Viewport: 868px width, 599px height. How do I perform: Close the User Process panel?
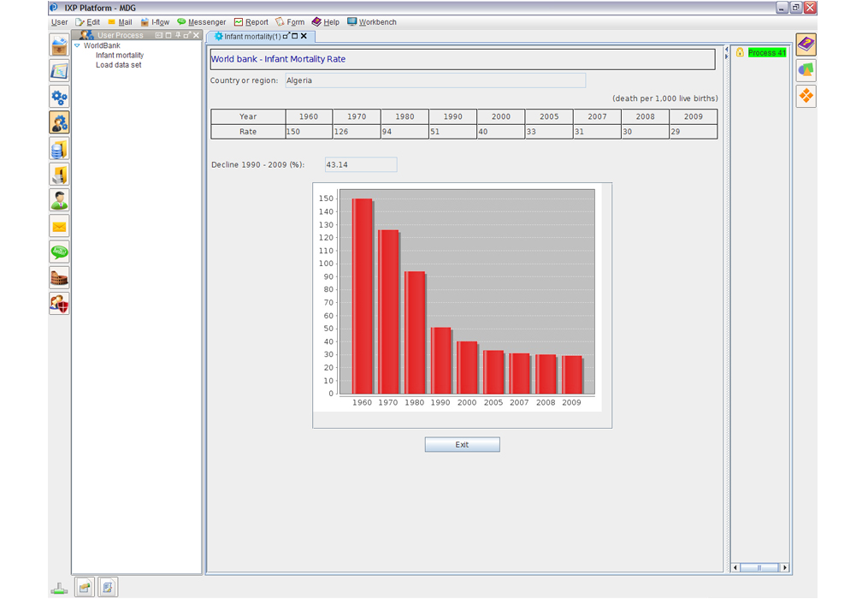[x=196, y=35]
